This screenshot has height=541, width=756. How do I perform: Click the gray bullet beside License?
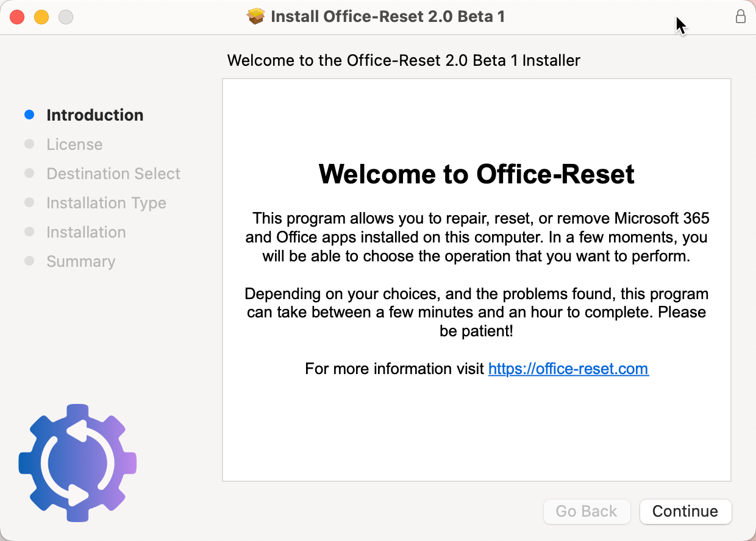coord(29,144)
